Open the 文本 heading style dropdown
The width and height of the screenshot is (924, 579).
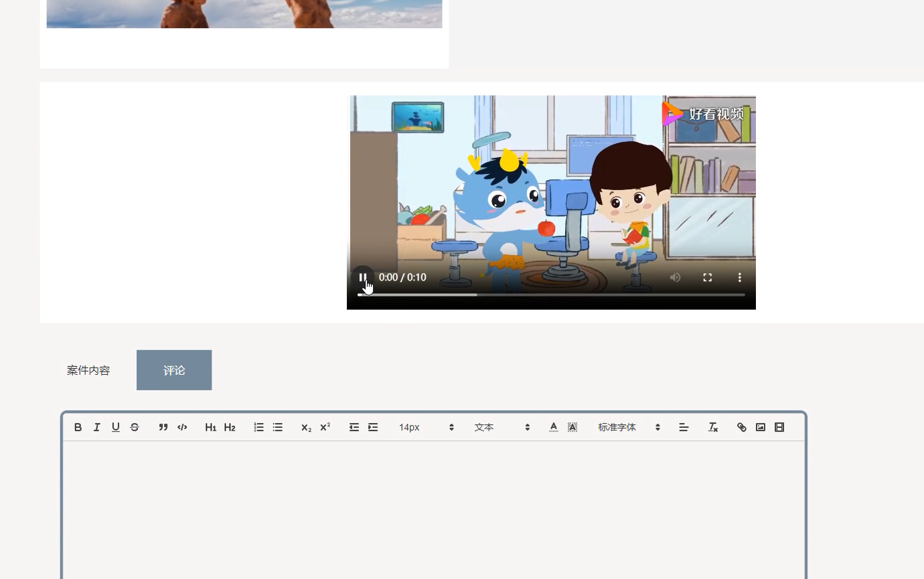tap(502, 427)
